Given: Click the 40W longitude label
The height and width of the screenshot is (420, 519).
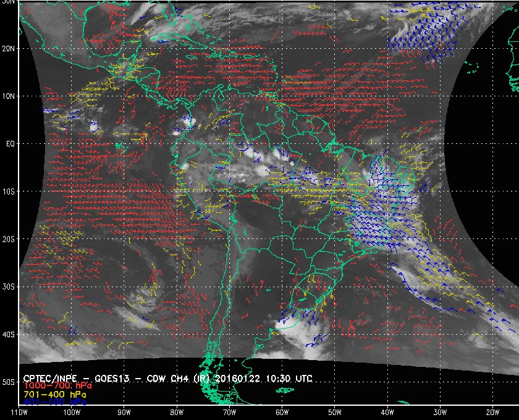Looking at the screenshot, I should [x=387, y=411].
